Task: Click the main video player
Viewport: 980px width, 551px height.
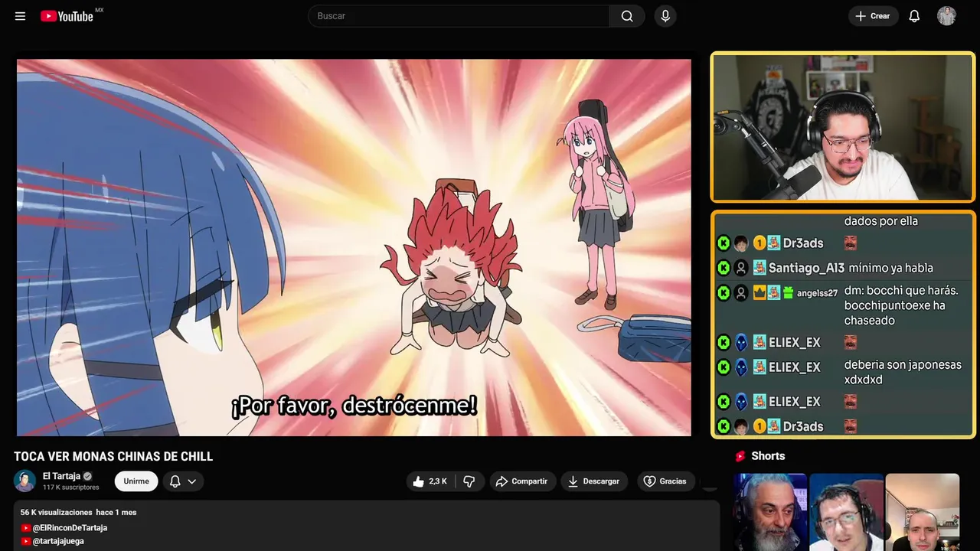Action: coord(354,247)
